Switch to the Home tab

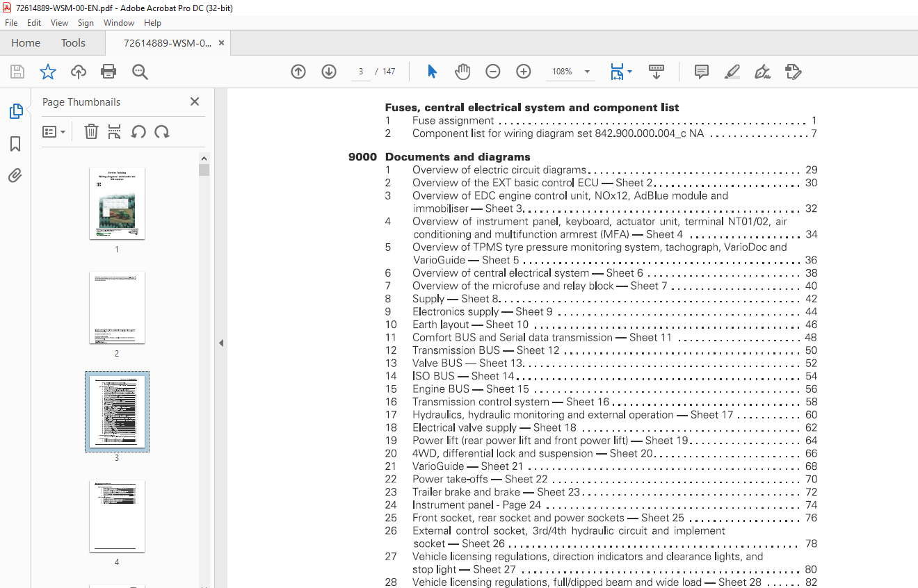pos(26,42)
